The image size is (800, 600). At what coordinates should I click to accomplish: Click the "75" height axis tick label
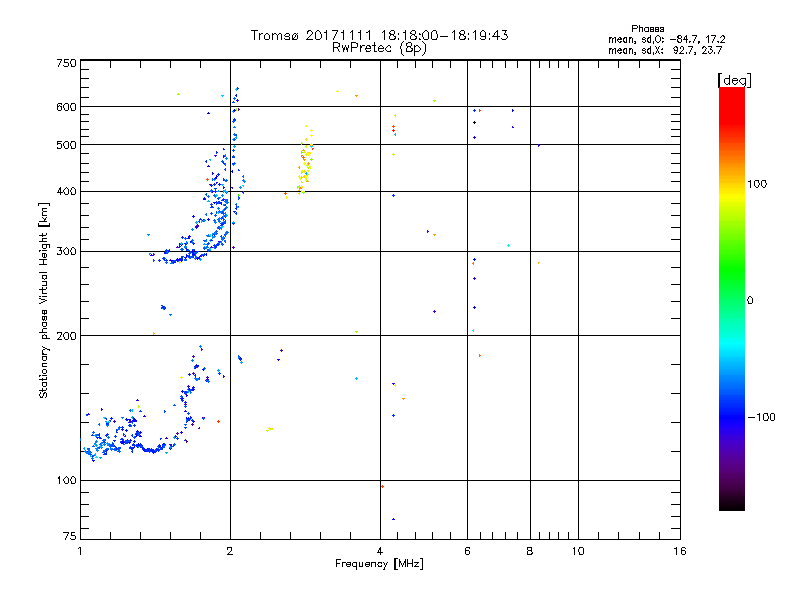click(70, 536)
